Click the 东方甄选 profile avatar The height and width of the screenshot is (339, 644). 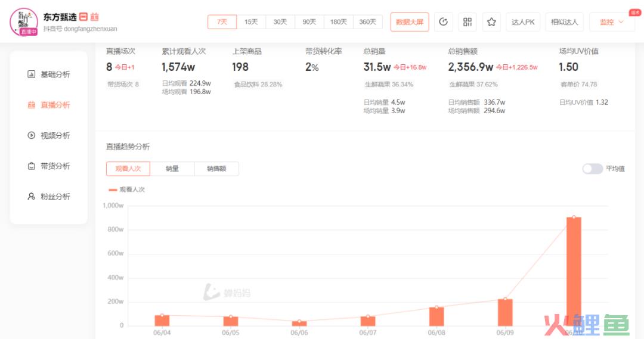click(24, 22)
